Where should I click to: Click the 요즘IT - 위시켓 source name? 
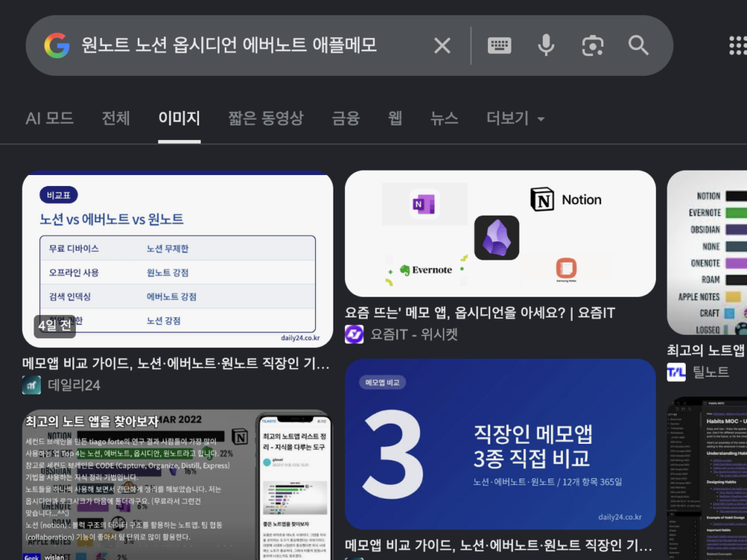[x=414, y=334]
